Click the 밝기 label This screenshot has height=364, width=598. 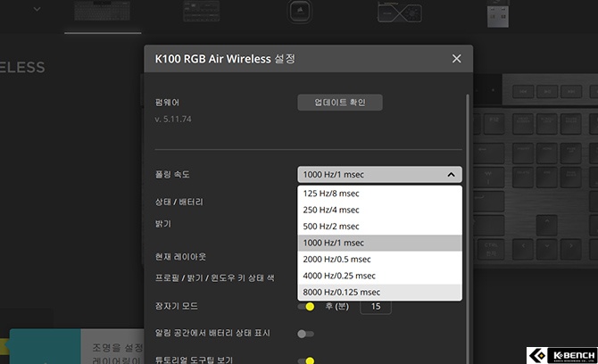[162, 224]
